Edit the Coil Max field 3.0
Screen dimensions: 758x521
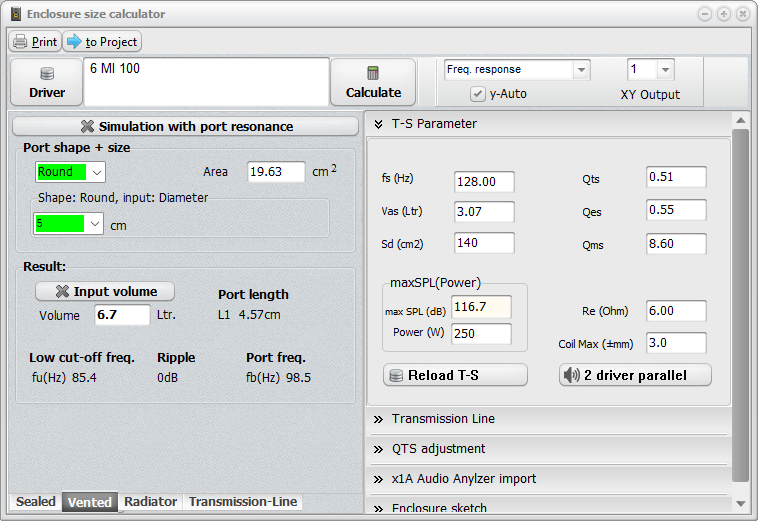[x=676, y=343]
